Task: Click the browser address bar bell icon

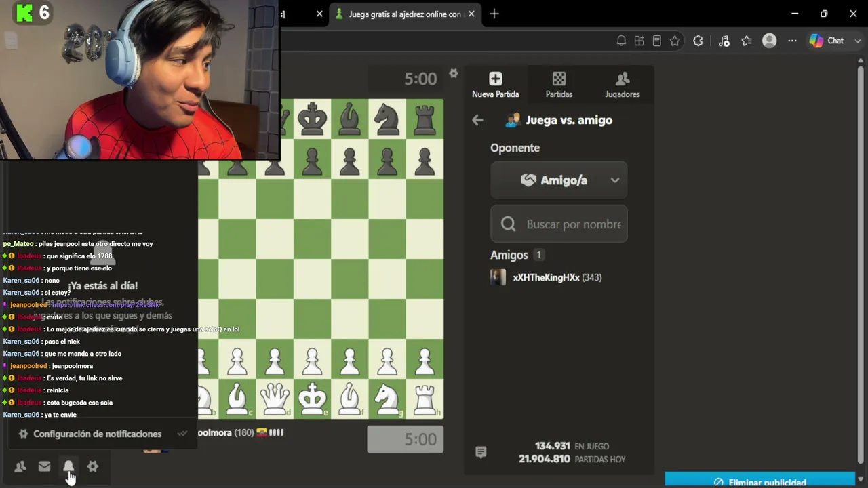Action: pos(621,41)
